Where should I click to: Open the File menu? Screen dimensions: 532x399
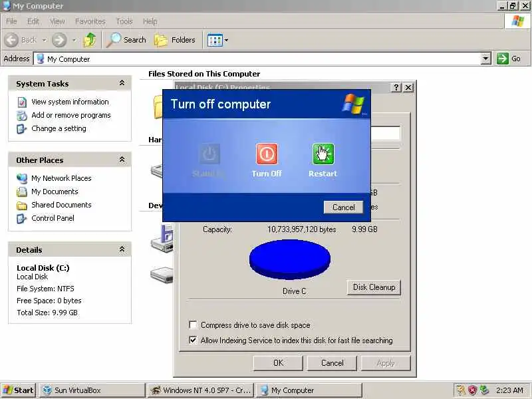click(x=11, y=21)
